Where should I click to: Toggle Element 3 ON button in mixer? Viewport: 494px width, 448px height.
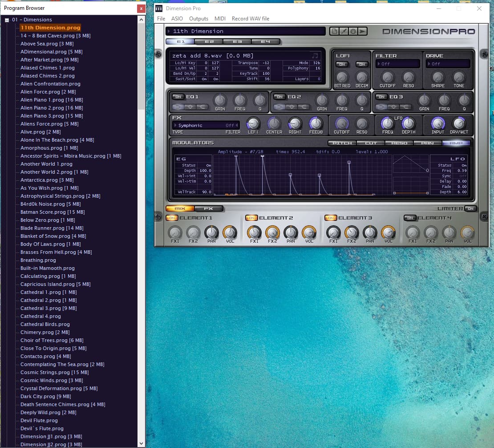pyautogui.click(x=331, y=218)
